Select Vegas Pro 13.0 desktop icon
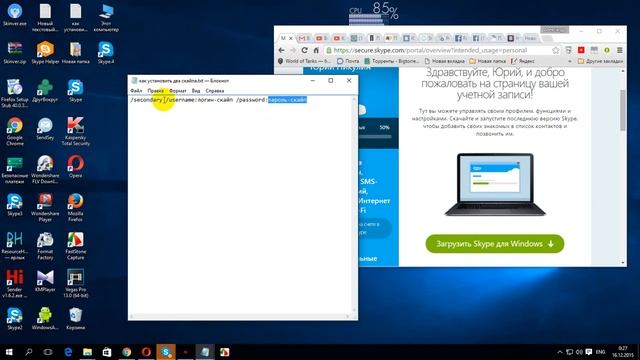The image size is (640, 360). click(76, 283)
